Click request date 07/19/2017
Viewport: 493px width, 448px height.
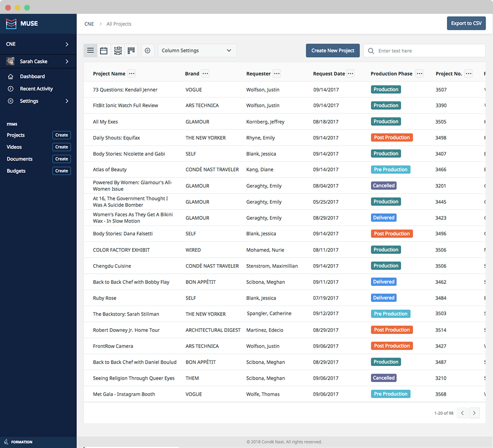point(326,298)
